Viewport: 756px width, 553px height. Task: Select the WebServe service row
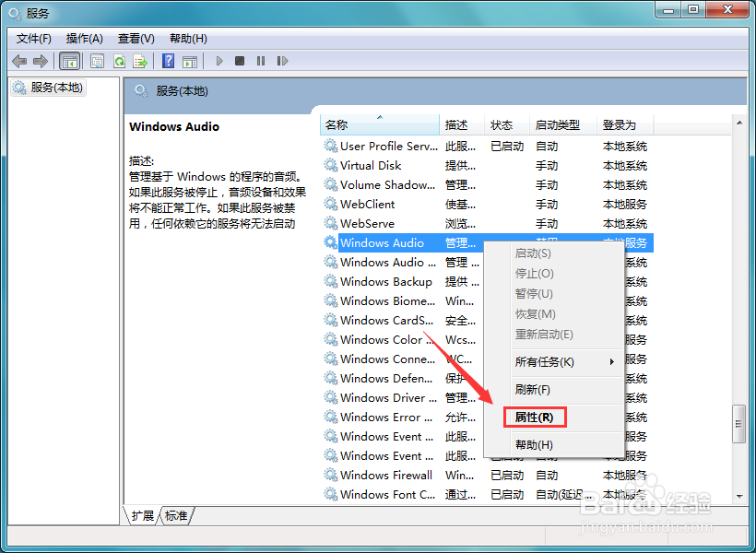487,223
